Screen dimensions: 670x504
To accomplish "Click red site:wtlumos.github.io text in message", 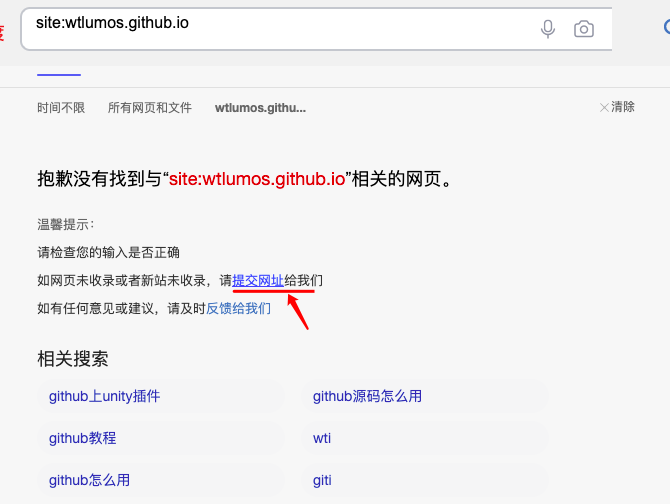I will click(x=257, y=180).
